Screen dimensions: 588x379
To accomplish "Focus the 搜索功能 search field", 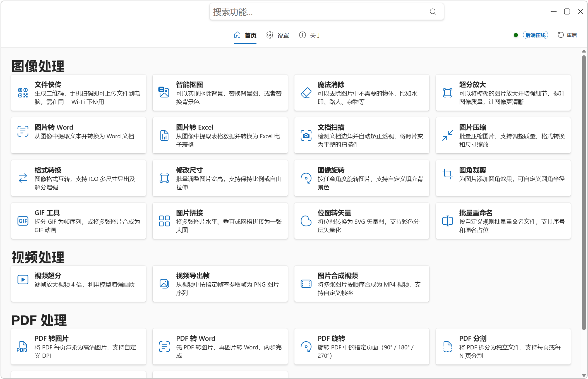I will coord(327,12).
